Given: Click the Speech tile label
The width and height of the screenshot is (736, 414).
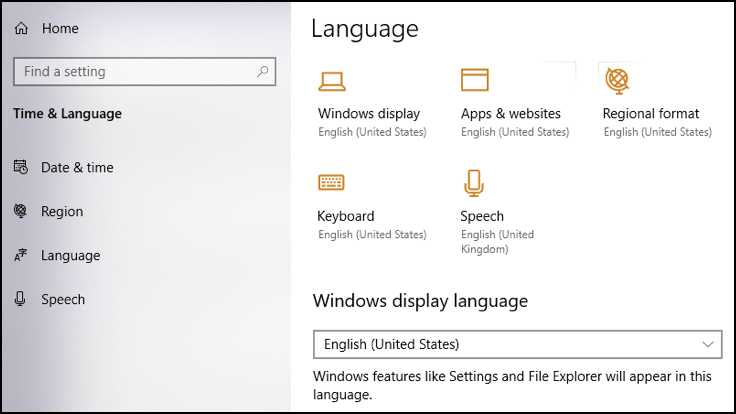Looking at the screenshot, I should pyautogui.click(x=482, y=216).
